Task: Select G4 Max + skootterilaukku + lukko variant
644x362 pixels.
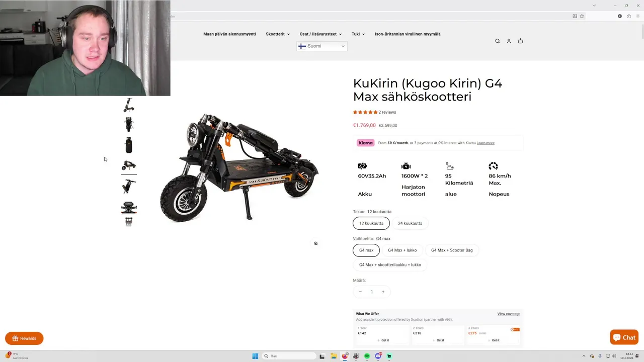Action: (390, 264)
